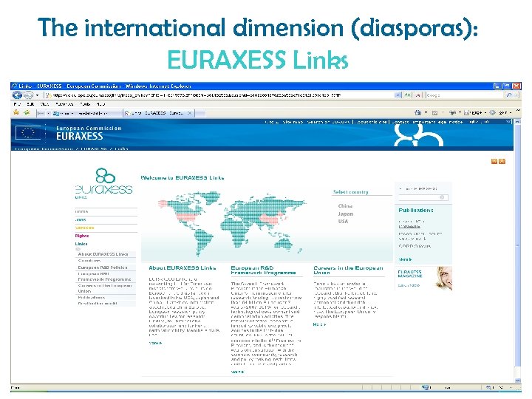Click the Print toolbar icon
Screen dimensions: 532x399
[452, 112]
